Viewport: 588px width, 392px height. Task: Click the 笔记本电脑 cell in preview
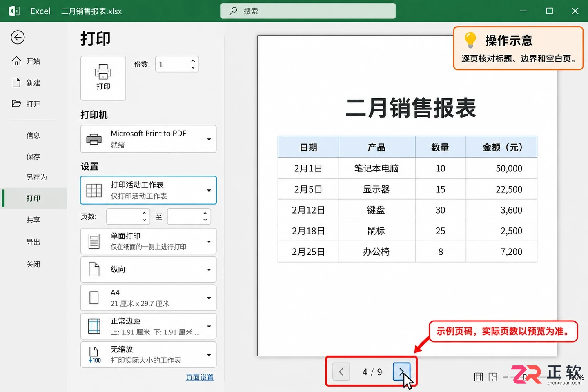[x=376, y=168]
